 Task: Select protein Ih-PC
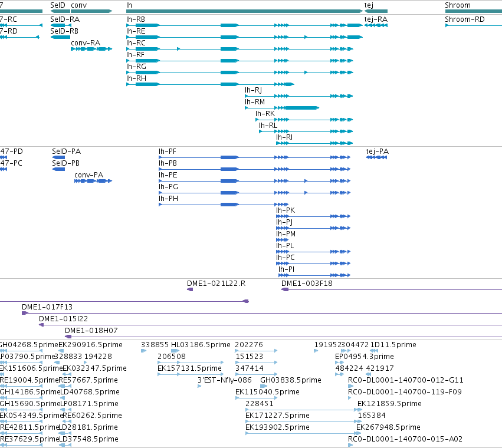coord(313,263)
